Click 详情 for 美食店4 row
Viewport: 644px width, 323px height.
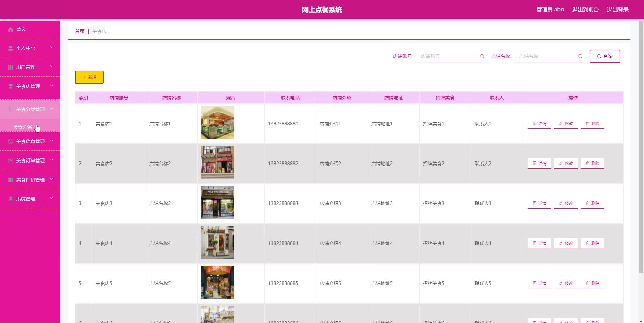[x=539, y=243]
